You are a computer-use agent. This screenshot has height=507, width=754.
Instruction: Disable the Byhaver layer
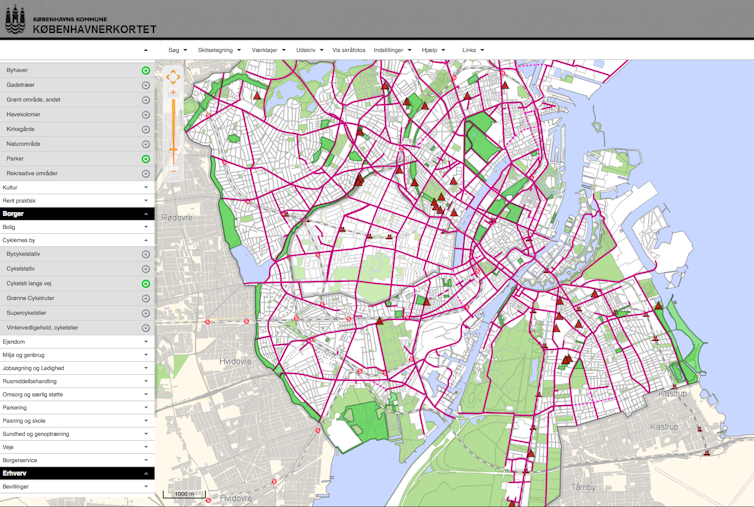coord(146,71)
